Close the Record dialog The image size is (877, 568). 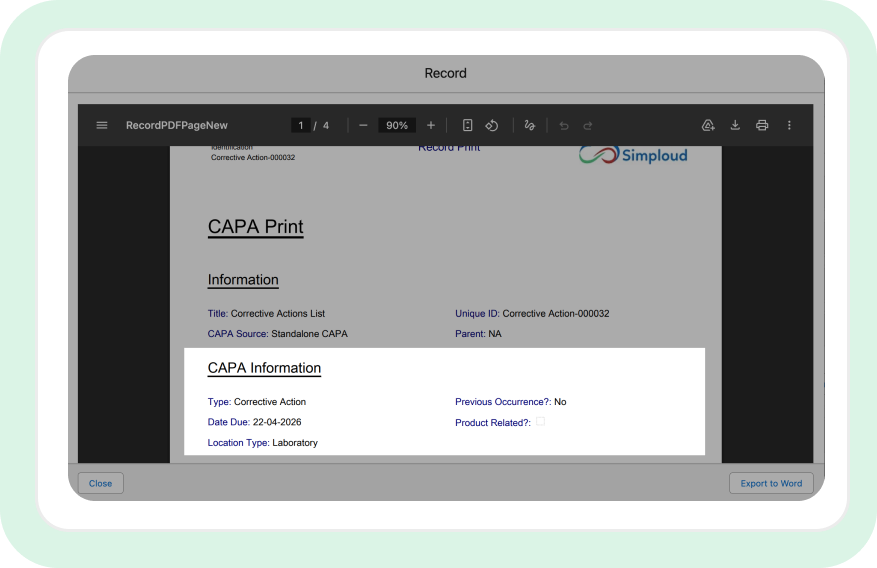(101, 483)
